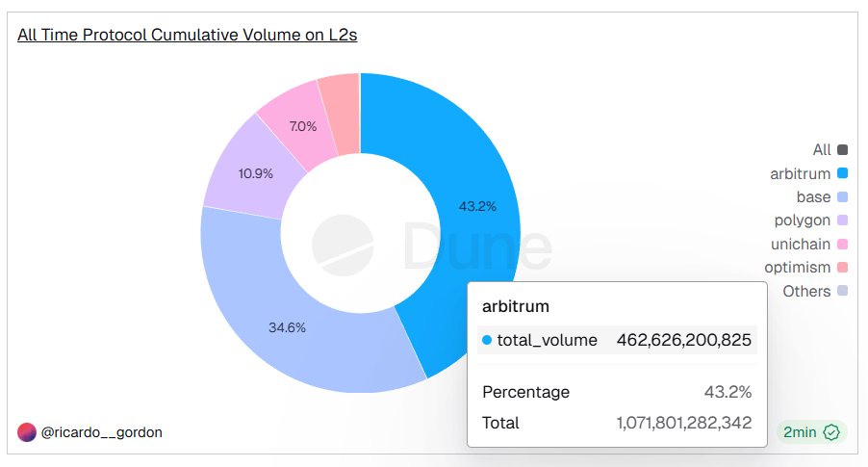Viewport: 868px width, 467px height.
Task: Toggle the Others legend entry
Action: click(806, 291)
